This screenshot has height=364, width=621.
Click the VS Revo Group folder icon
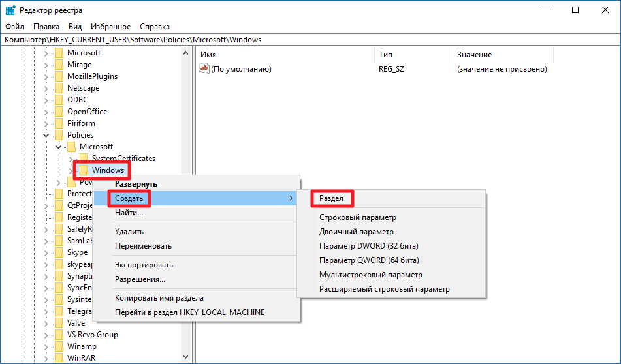click(x=59, y=335)
